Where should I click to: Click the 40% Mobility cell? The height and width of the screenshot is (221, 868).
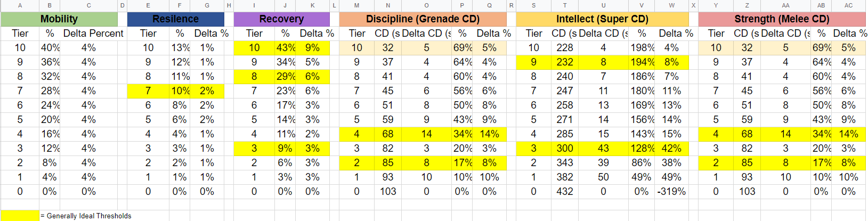coord(50,48)
